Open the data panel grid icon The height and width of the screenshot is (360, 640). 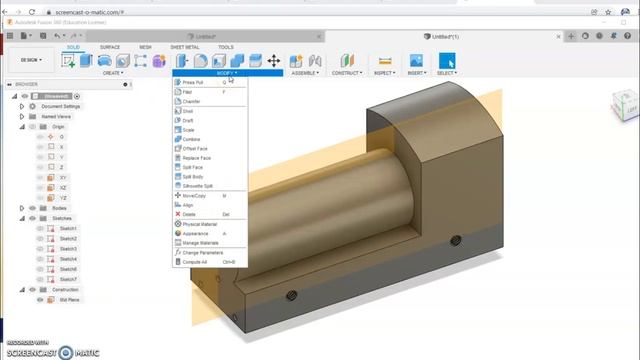(10, 36)
